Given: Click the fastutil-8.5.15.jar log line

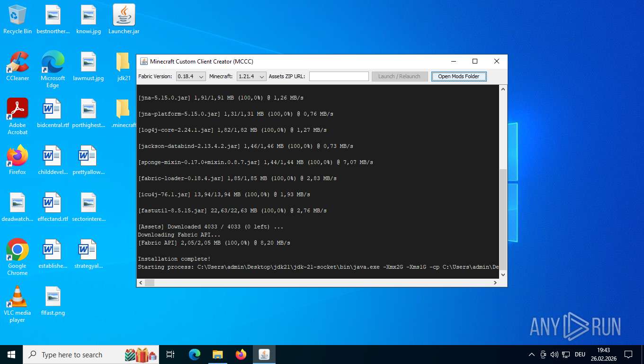Looking at the screenshot, I should tap(232, 210).
